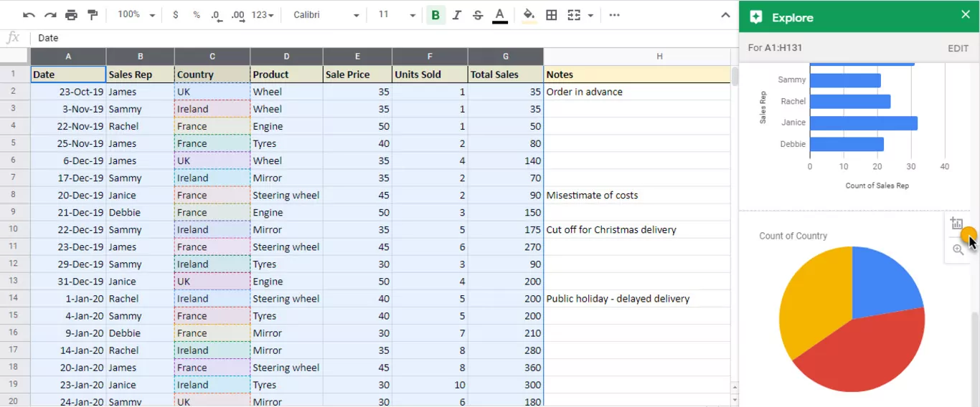This screenshot has height=407, width=980.
Task: Toggle italic formatting
Action: point(457,15)
